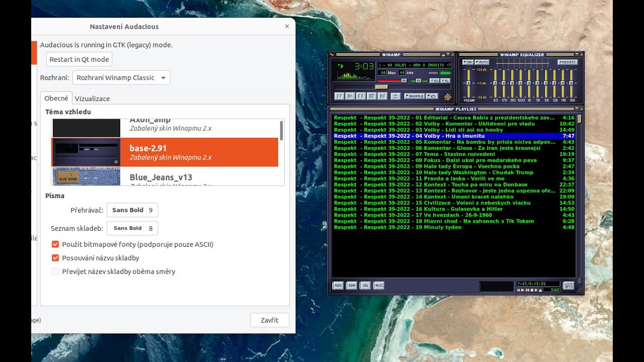Click the Eject button in Winamp
Image resolution: width=644 pixels, height=362 pixels.
pos(395,96)
